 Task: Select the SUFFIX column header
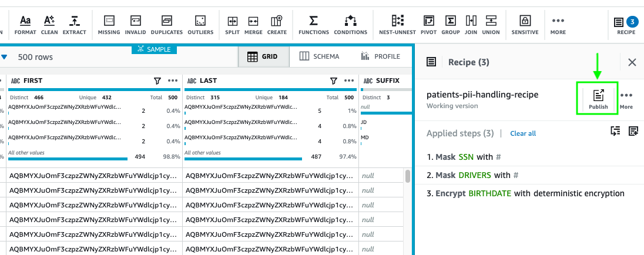(388, 81)
